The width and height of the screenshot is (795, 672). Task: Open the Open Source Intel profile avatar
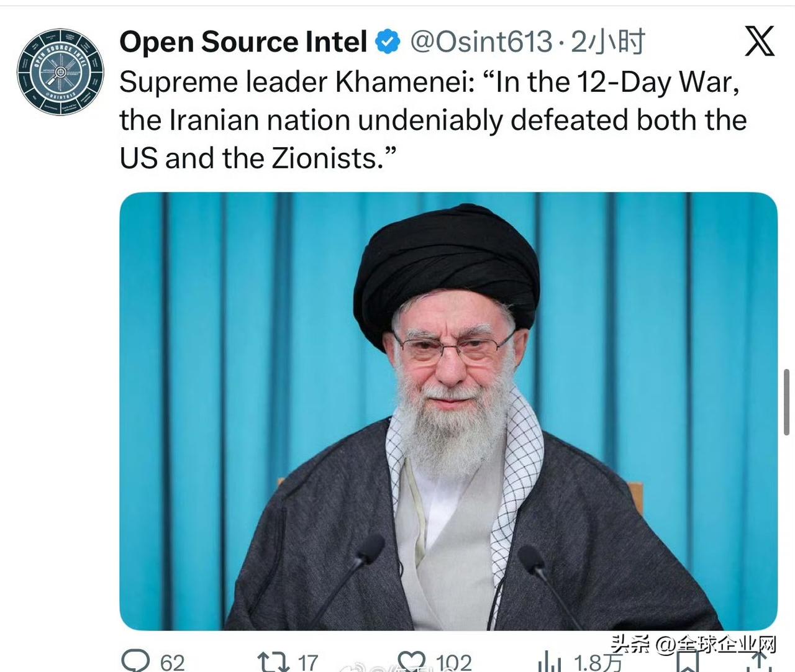click(x=60, y=71)
